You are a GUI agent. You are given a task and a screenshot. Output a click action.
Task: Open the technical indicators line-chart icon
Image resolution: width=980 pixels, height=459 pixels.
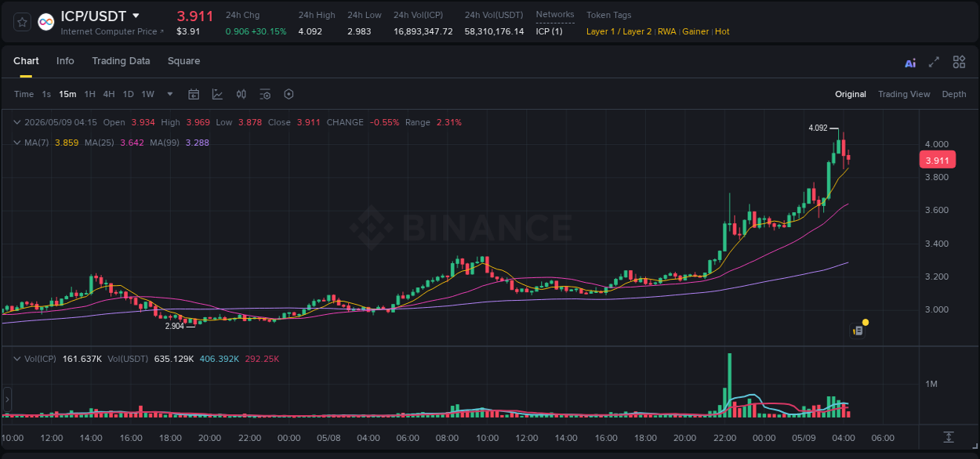coord(217,94)
